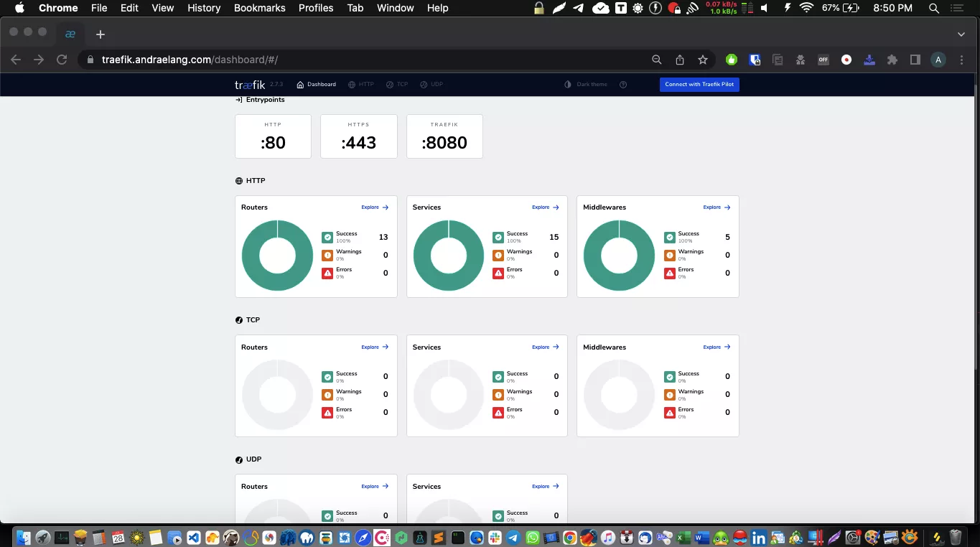
Task: Open Microsoft Excel from the Dock
Action: (683, 537)
